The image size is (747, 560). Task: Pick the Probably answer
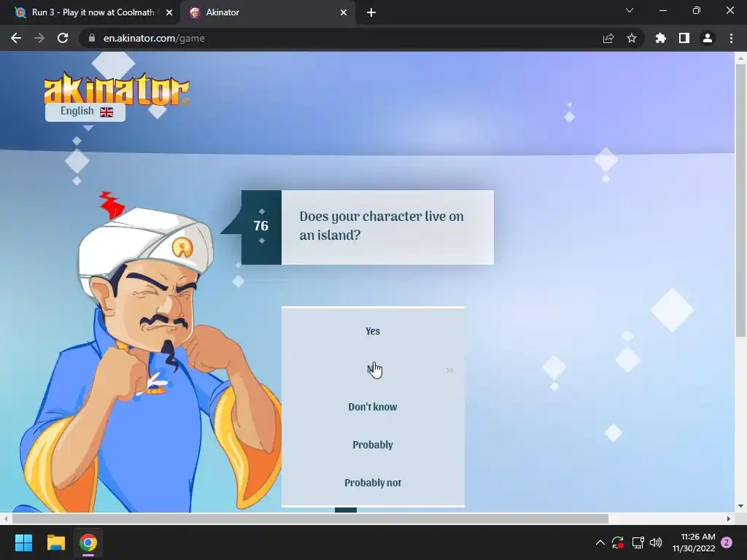(x=373, y=445)
